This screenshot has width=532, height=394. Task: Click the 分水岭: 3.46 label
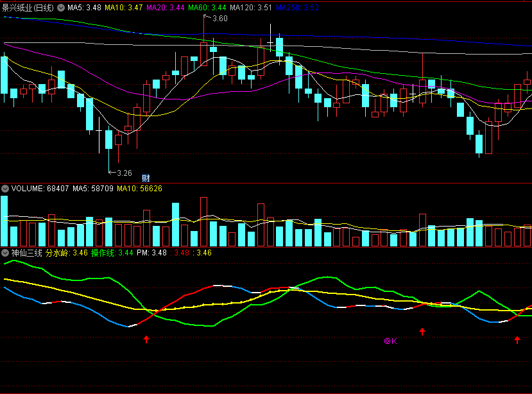67,253
